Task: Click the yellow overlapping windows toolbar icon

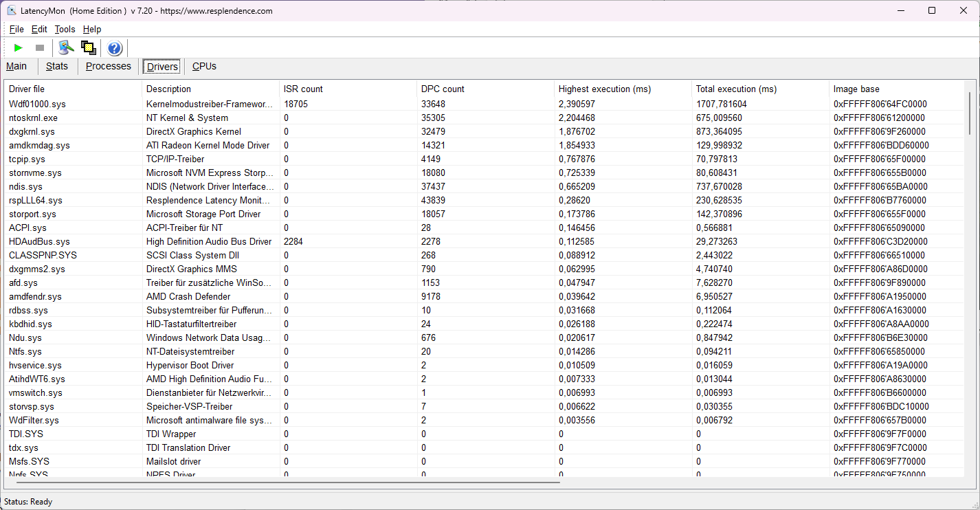Action: (88, 47)
